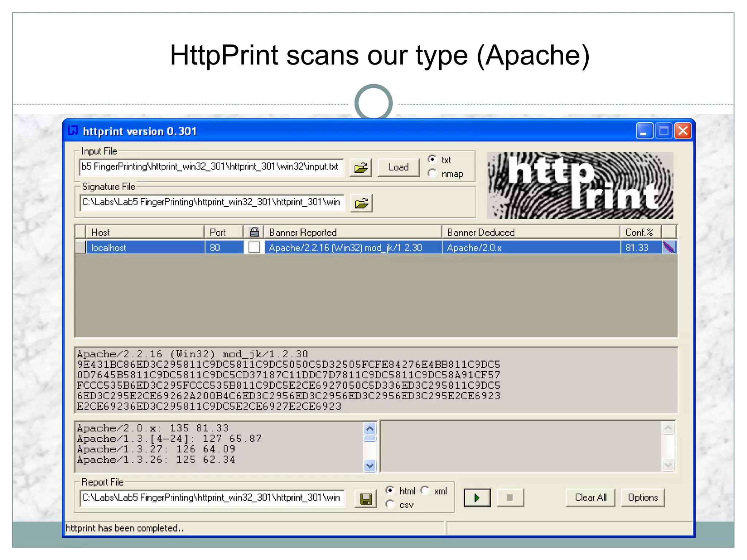Select the txt input format radio
The width and height of the screenshot is (747, 560).
pyautogui.click(x=432, y=160)
